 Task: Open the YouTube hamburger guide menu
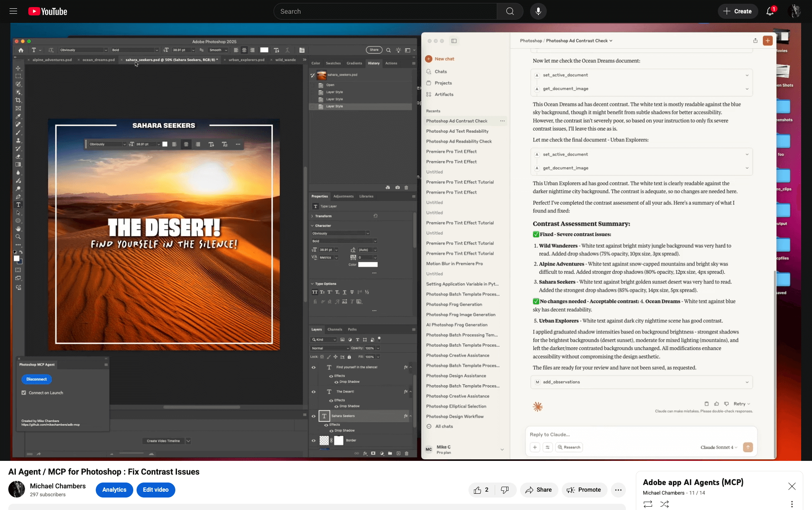pos(13,11)
